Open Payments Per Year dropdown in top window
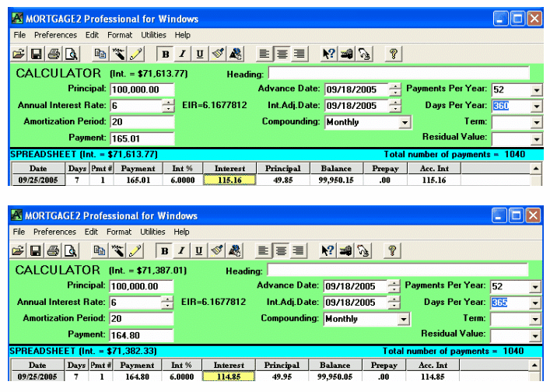Screen dimensions: 550x392 535,89
